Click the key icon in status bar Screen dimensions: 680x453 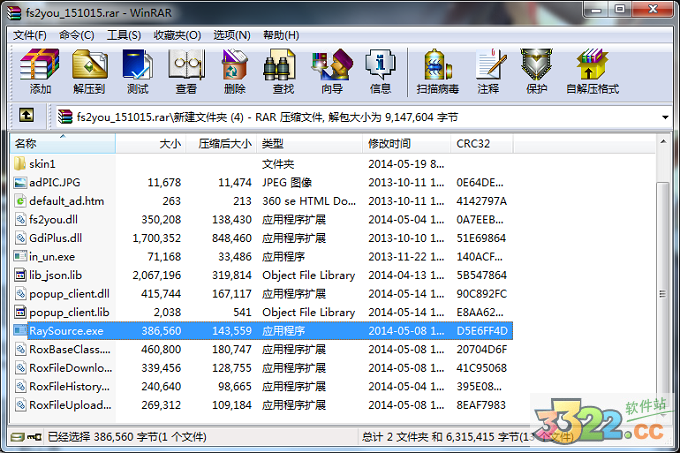coord(34,437)
